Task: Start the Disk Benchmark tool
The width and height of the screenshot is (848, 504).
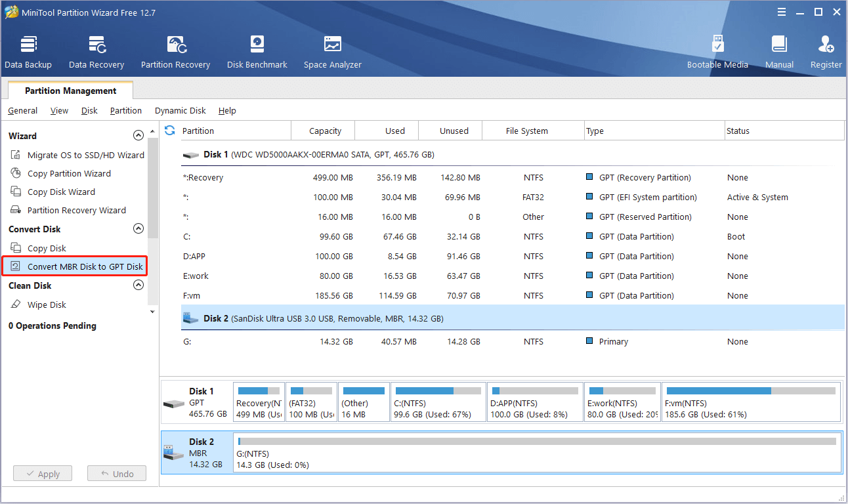Action: [257, 52]
